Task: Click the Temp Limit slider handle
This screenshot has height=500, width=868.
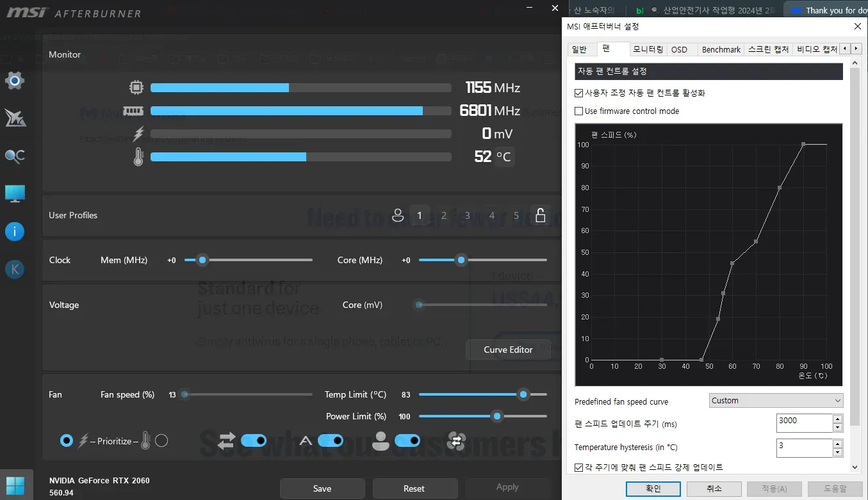Action: 523,394
